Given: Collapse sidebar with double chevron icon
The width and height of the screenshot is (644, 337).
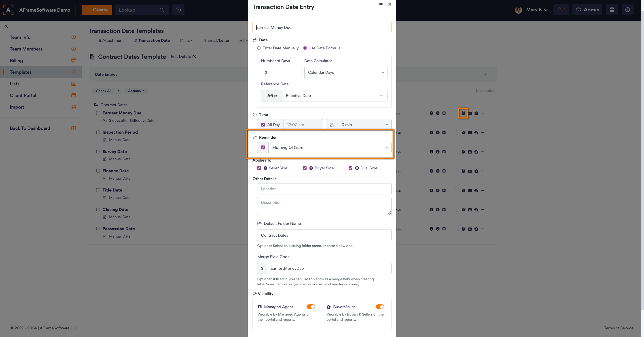Looking at the screenshot, I should point(6,26).
